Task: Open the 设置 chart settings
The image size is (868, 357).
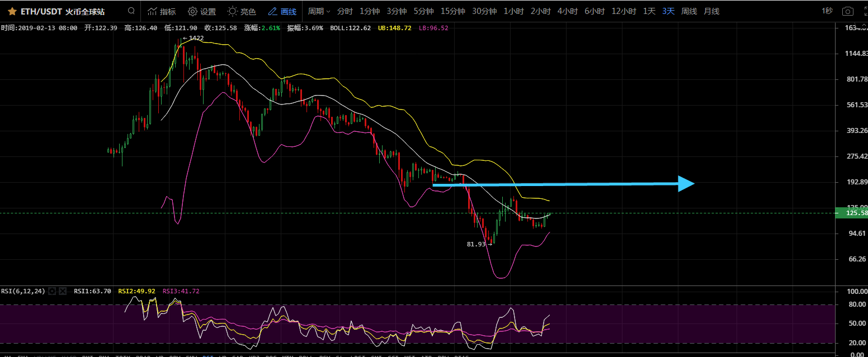Action: coord(202,11)
